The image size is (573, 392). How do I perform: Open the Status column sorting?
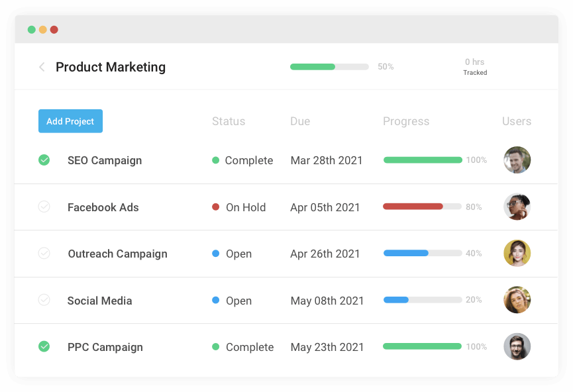point(229,121)
